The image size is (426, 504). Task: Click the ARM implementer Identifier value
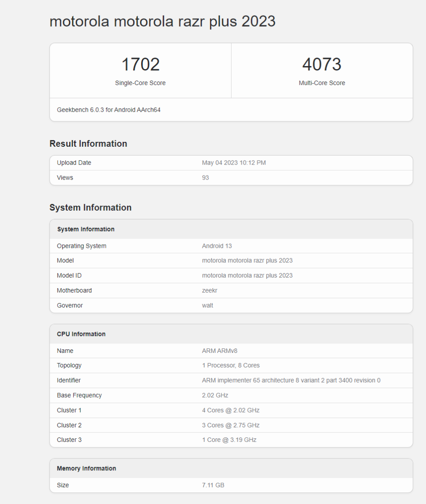[x=291, y=380]
